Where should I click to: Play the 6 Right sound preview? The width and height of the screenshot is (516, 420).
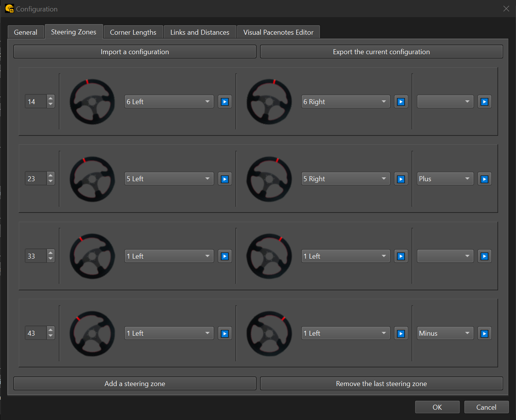point(401,102)
